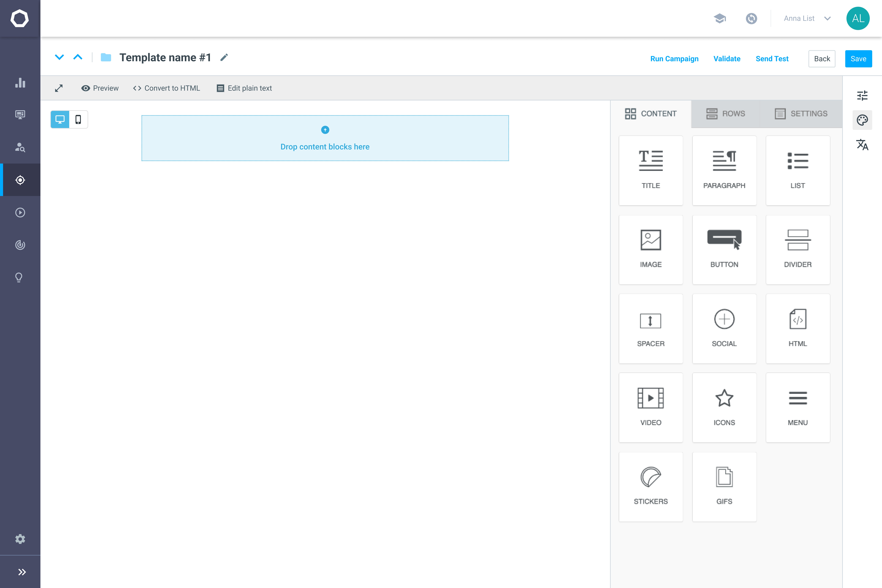Image resolution: width=882 pixels, height=588 pixels.
Task: Click the AL user avatar
Action: click(858, 18)
